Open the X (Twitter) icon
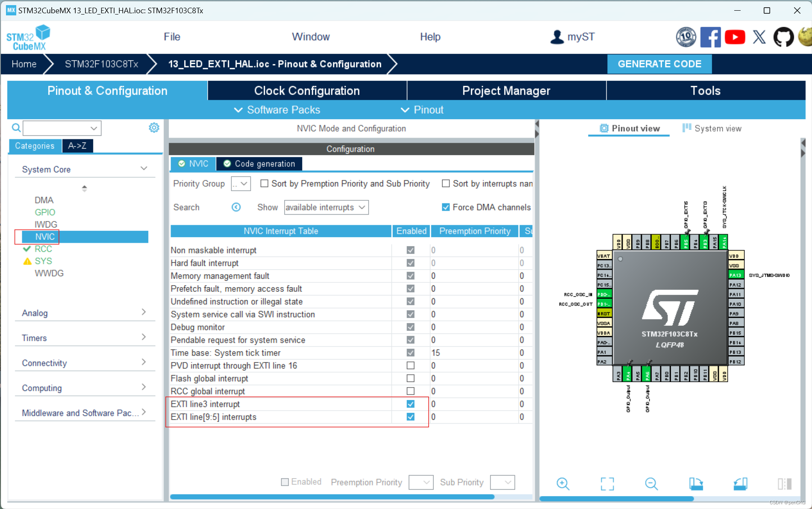This screenshot has width=812, height=509. point(759,37)
